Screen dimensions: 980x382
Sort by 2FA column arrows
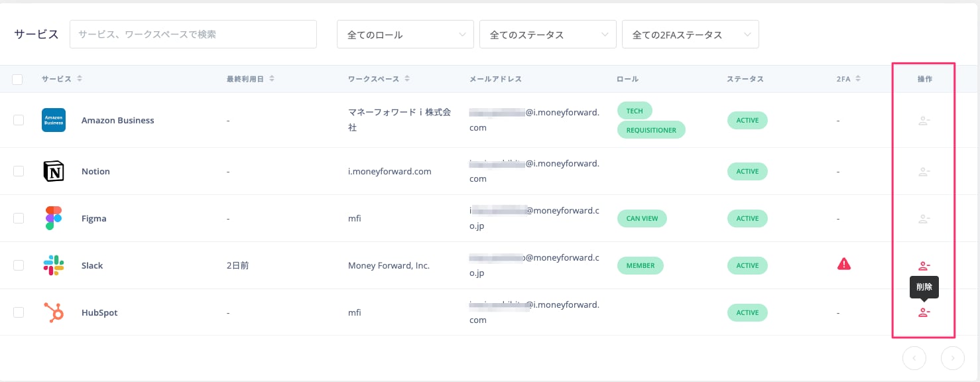[858, 79]
